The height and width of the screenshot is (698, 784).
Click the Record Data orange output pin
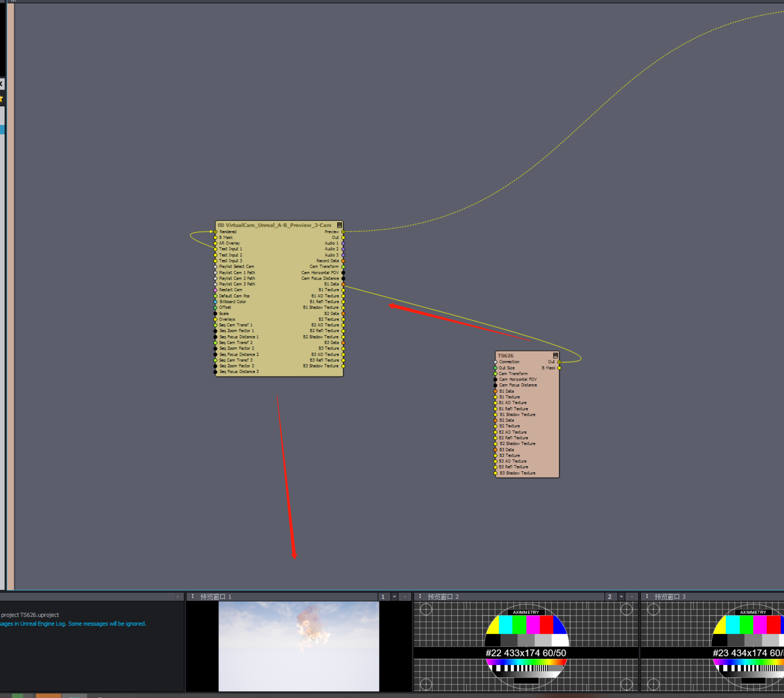click(343, 261)
